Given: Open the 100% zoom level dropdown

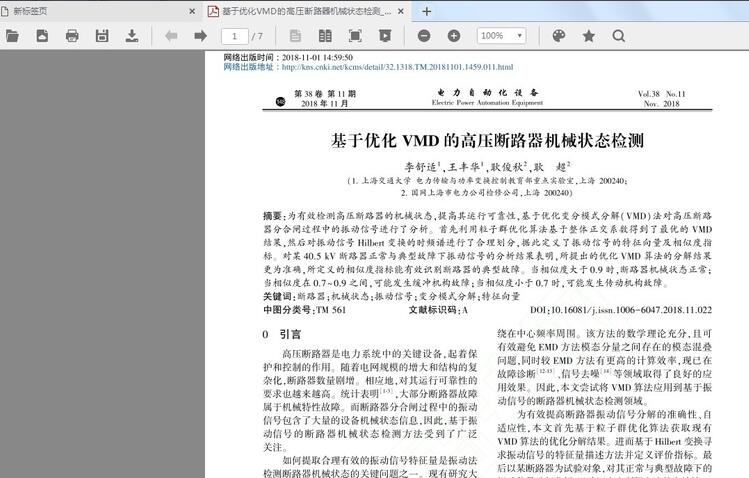Looking at the screenshot, I should click(x=504, y=36).
